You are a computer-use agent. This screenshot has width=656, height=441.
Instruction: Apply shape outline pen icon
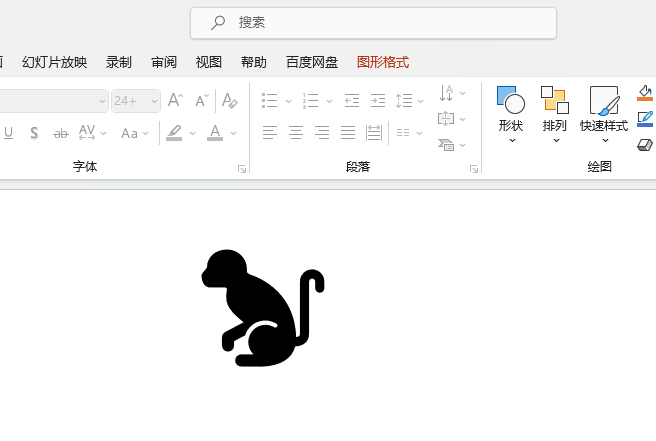click(x=645, y=119)
